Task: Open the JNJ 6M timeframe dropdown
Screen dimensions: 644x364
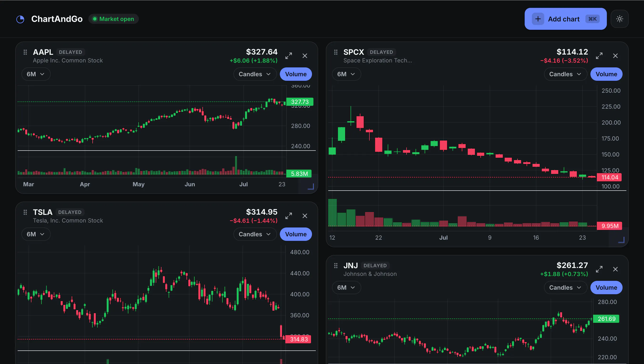Action: [347, 288]
